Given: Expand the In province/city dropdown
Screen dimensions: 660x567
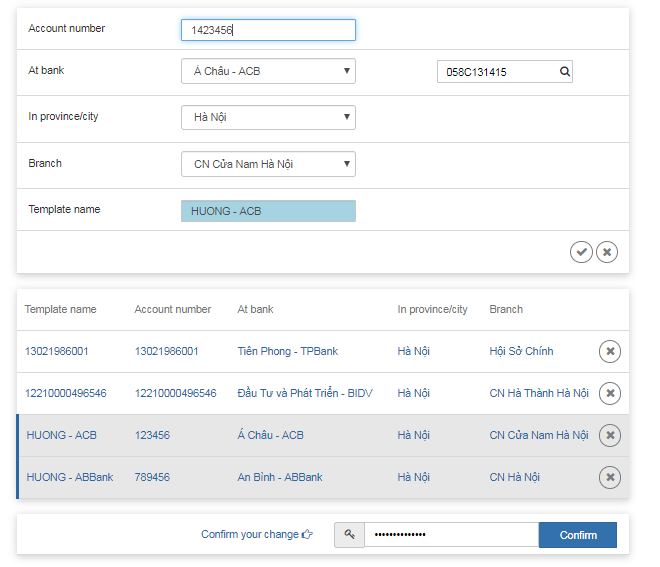Looking at the screenshot, I should tap(268, 117).
